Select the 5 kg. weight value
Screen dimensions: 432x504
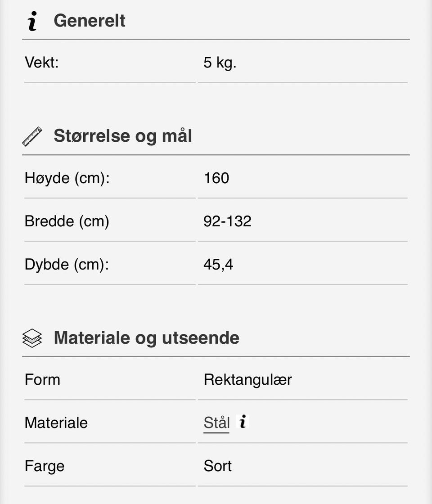(x=220, y=63)
